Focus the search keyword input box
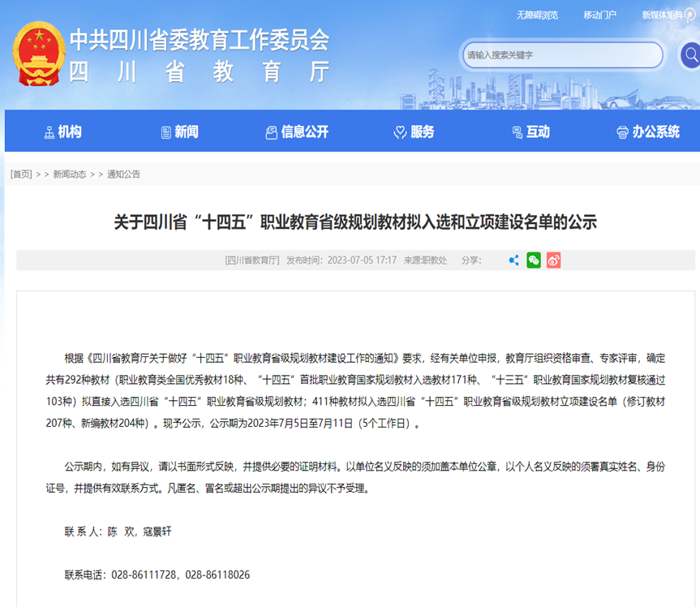This screenshot has width=700, height=607. point(560,55)
